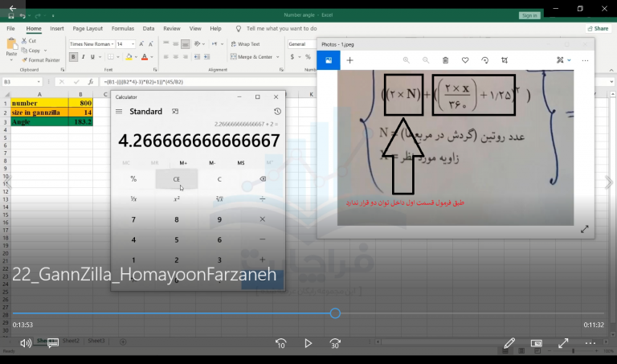Image resolution: width=617 pixels, height=364 pixels.
Task: Open Excel Data tab
Action: [149, 29]
